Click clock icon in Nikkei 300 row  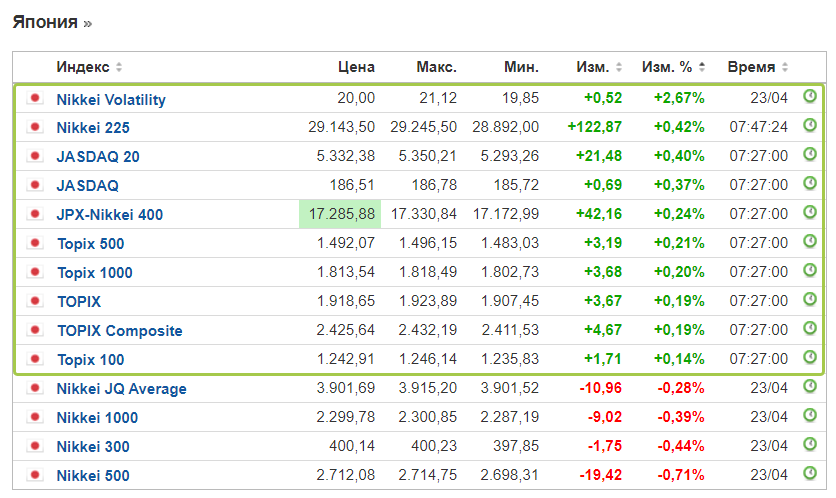pos(809,444)
